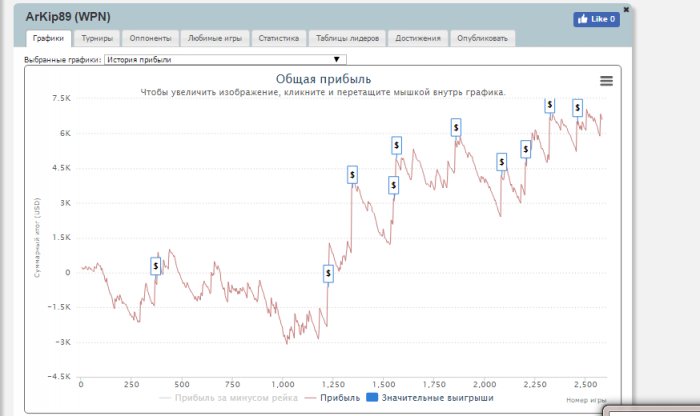Open the Опубликовать tab

point(482,38)
